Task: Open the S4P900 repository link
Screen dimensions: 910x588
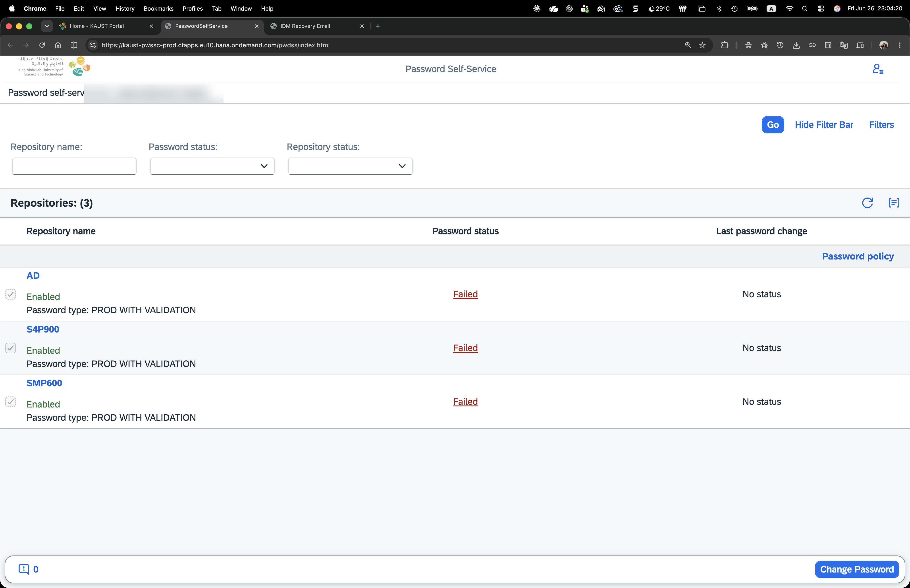Action: [x=43, y=330]
